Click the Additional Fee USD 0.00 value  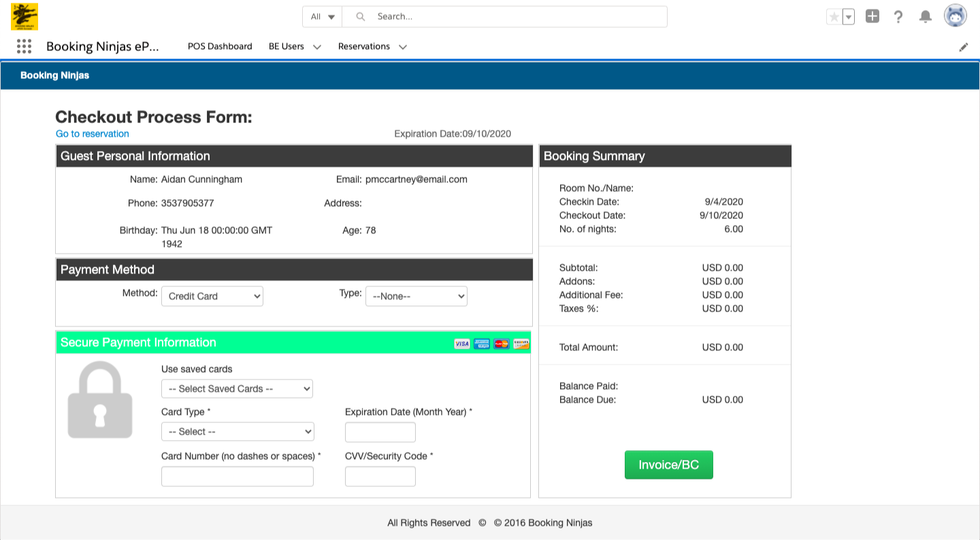tap(723, 294)
